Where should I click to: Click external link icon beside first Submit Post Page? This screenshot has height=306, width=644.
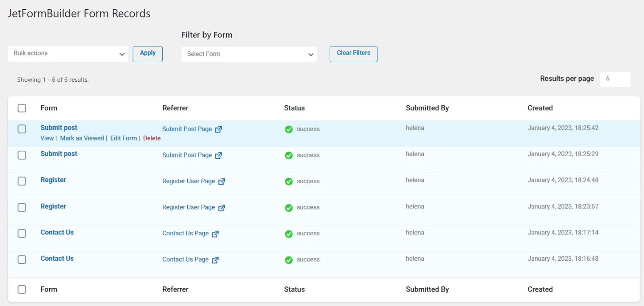(219, 130)
